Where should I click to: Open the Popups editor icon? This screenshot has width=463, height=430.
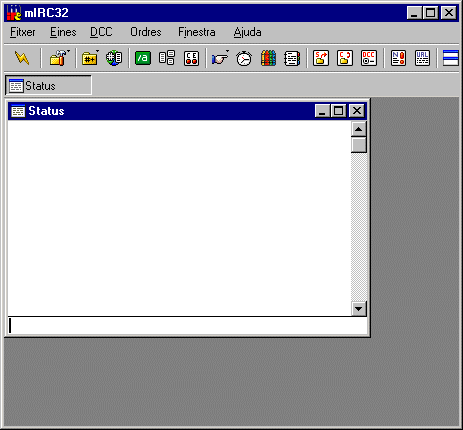click(167, 58)
